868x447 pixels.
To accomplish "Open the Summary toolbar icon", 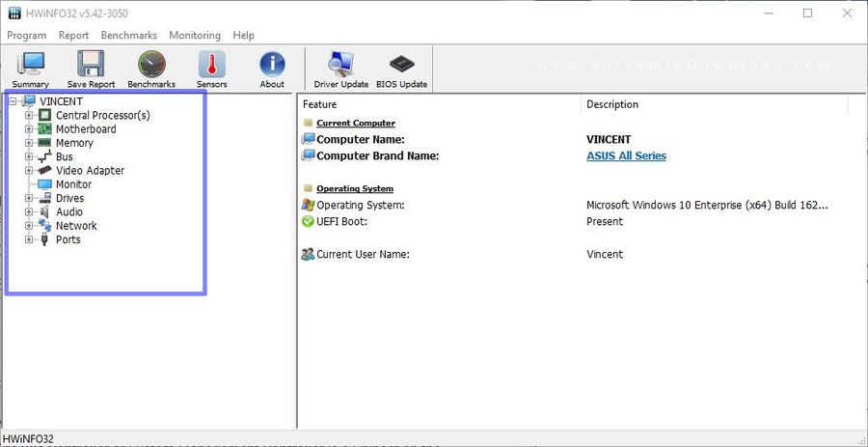I will point(31,69).
